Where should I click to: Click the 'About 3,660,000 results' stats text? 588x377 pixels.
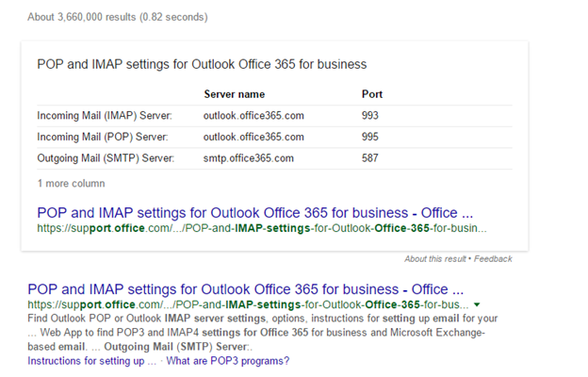pos(118,17)
